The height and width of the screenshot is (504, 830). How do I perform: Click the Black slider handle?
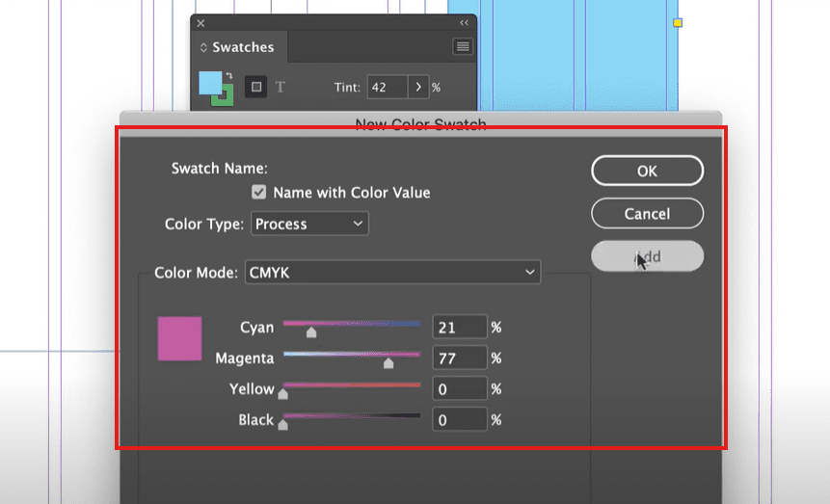283,424
